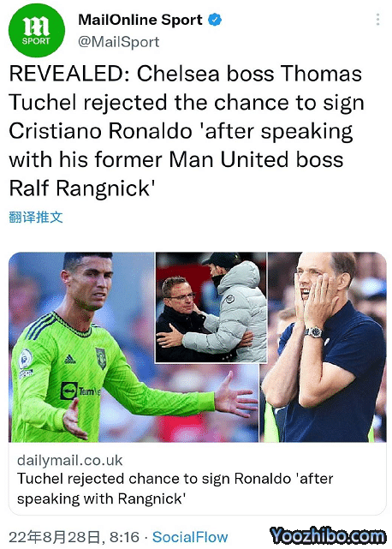The height and width of the screenshot is (549, 392).
Task: Open the 'Tuchel rejected chance' card headline
Action: (x=175, y=488)
